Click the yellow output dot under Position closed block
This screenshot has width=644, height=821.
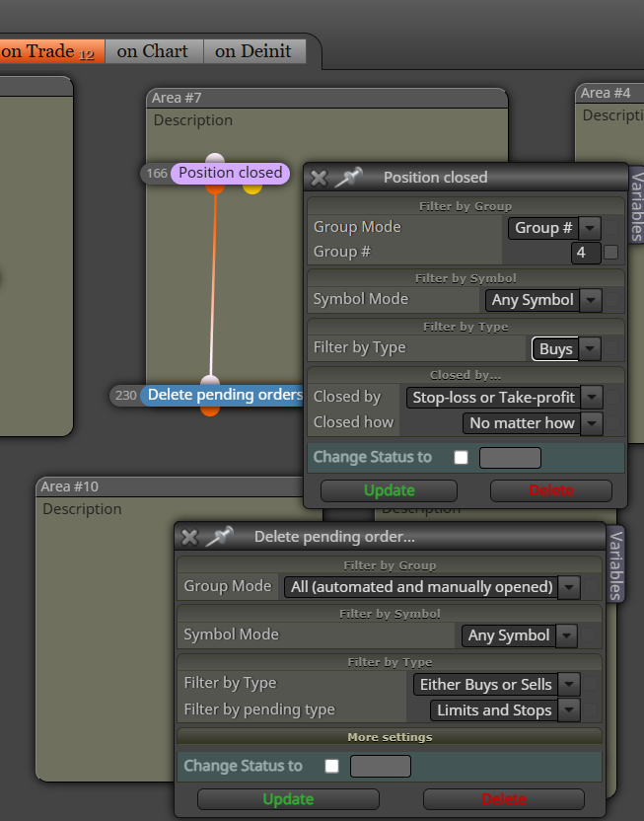coord(252,187)
